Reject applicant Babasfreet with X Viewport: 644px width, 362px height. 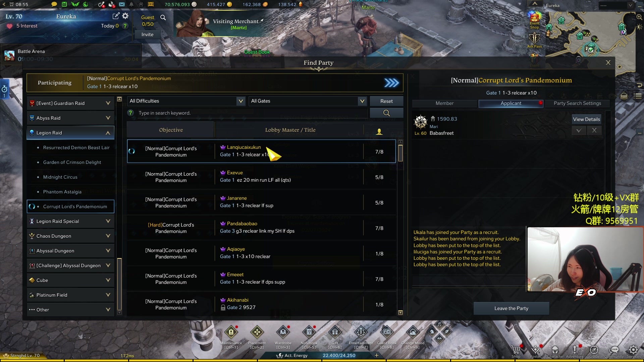point(594,130)
